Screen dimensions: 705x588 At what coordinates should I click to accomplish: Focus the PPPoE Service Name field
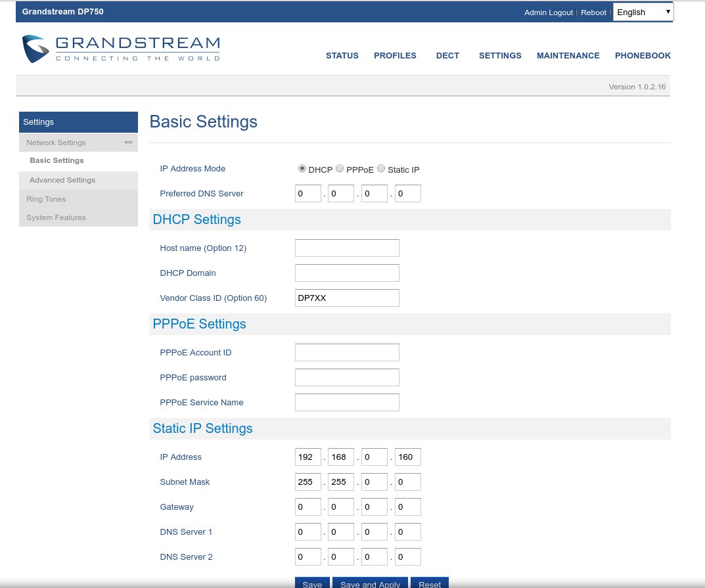(347, 402)
